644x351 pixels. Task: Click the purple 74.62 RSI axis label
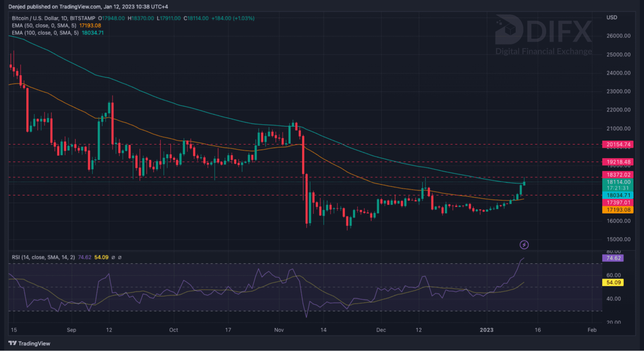(x=613, y=258)
